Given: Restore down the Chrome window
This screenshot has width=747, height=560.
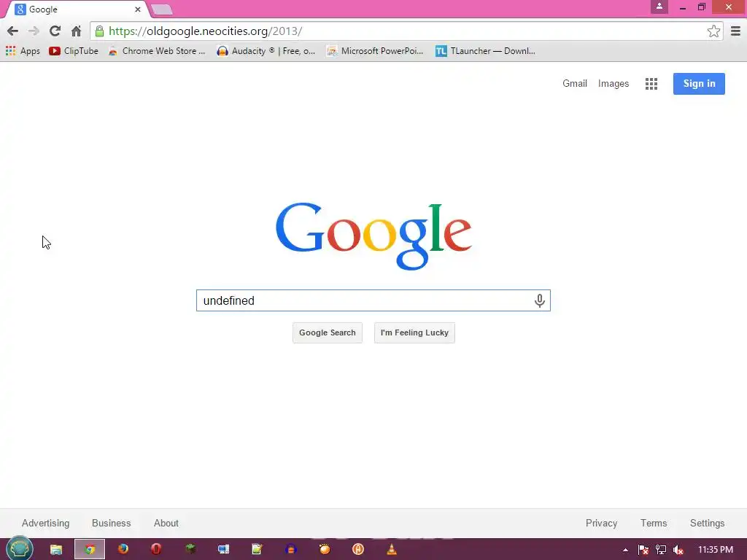Looking at the screenshot, I should 701,7.
